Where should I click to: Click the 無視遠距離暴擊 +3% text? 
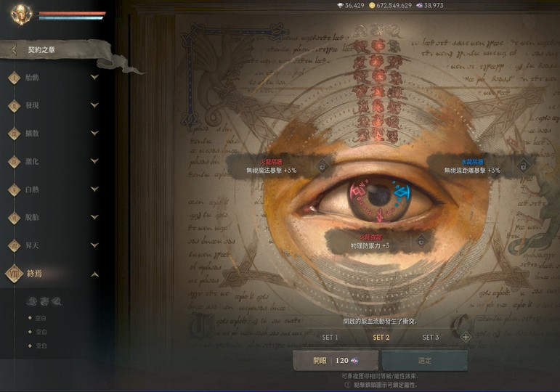[472, 171]
